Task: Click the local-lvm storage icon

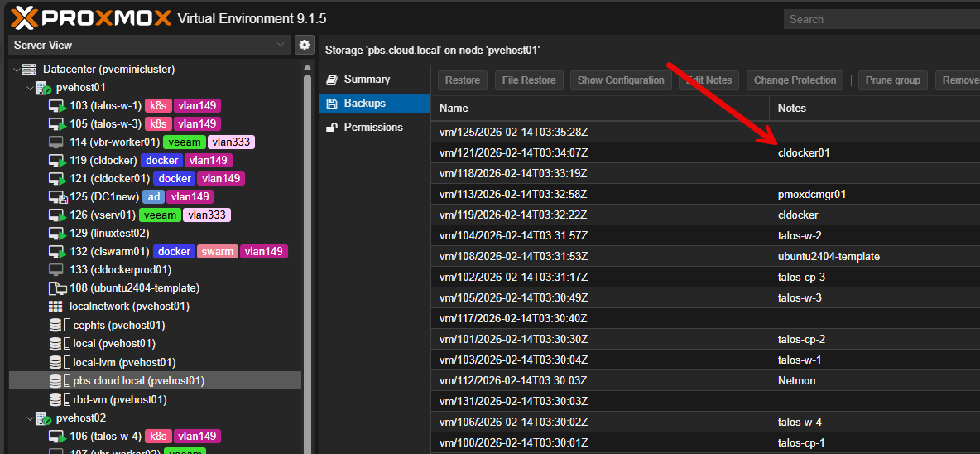Action: pos(60,362)
